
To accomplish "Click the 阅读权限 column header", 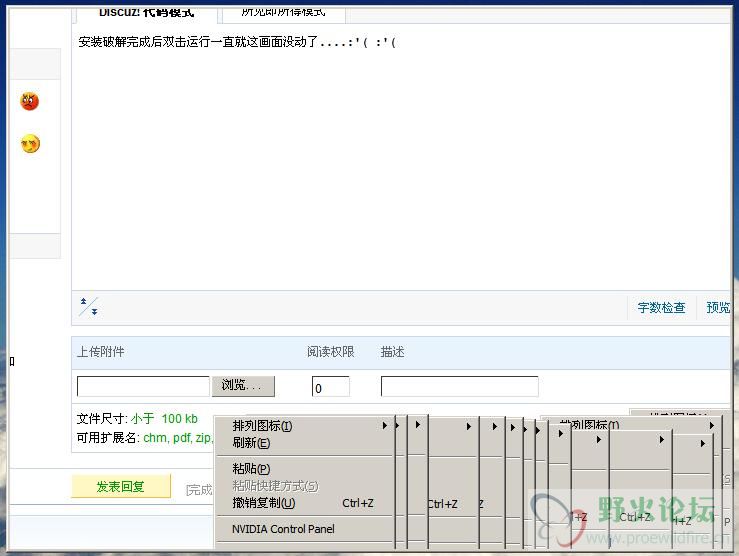I will 330,352.
